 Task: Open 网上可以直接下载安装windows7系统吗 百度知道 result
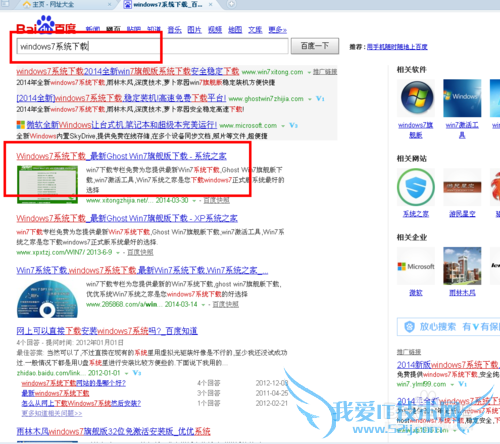(x=107, y=331)
